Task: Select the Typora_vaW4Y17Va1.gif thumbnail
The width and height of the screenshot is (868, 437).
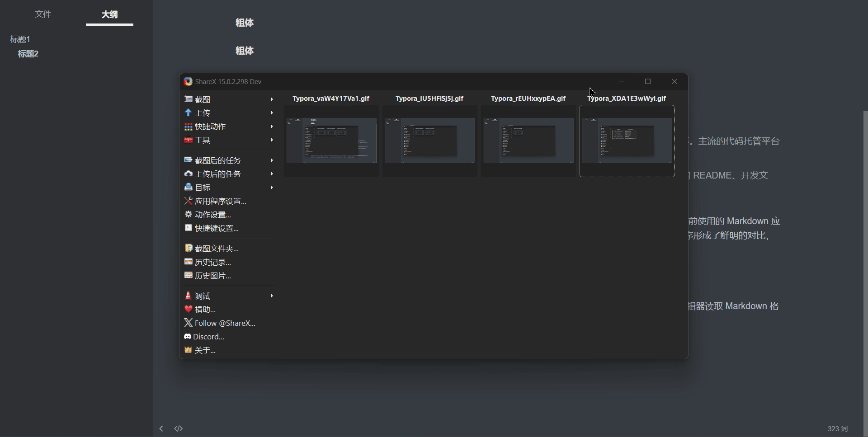Action: [331, 141]
